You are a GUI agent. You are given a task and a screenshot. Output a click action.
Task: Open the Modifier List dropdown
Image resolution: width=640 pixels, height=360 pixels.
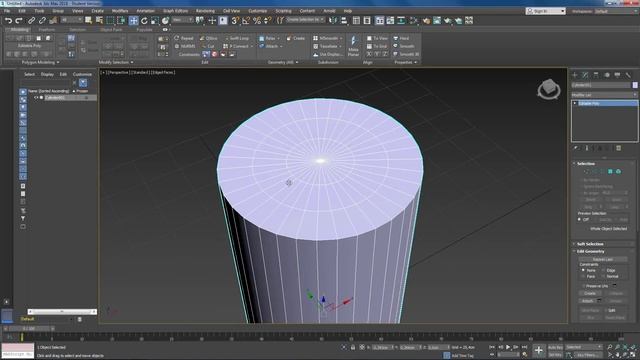coord(604,95)
